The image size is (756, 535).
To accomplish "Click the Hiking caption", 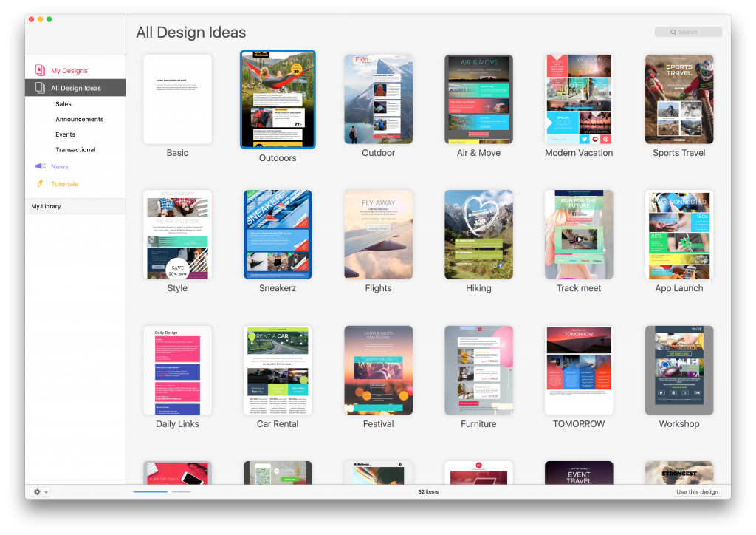I will click(478, 288).
